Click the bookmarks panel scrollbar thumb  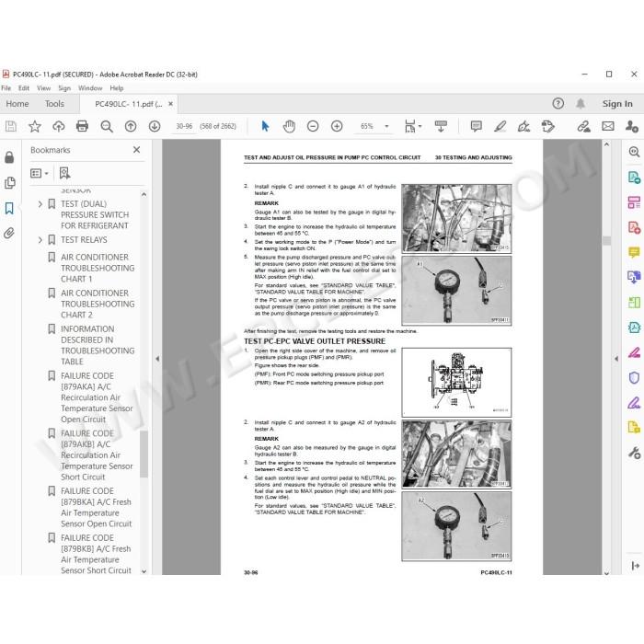pos(144,454)
